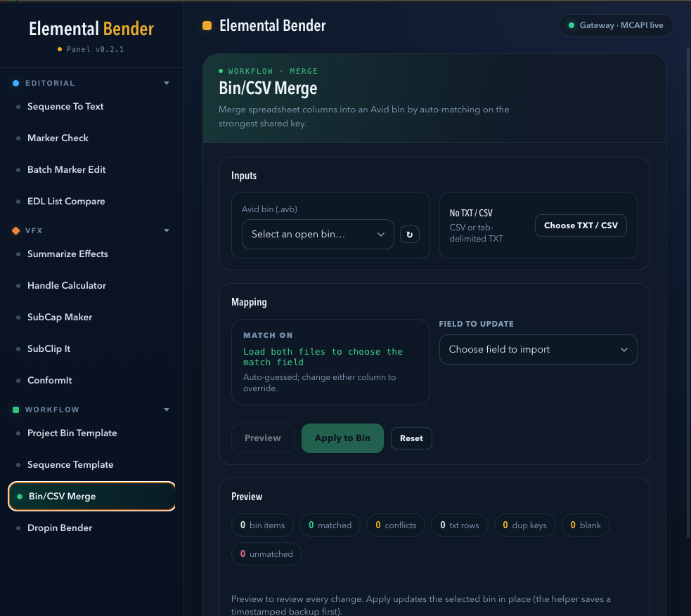Open Dropin Bender tool
The width and height of the screenshot is (691, 616).
tap(60, 528)
